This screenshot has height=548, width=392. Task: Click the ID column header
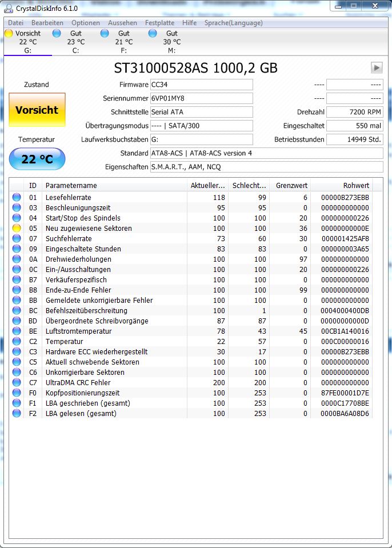pos(33,186)
